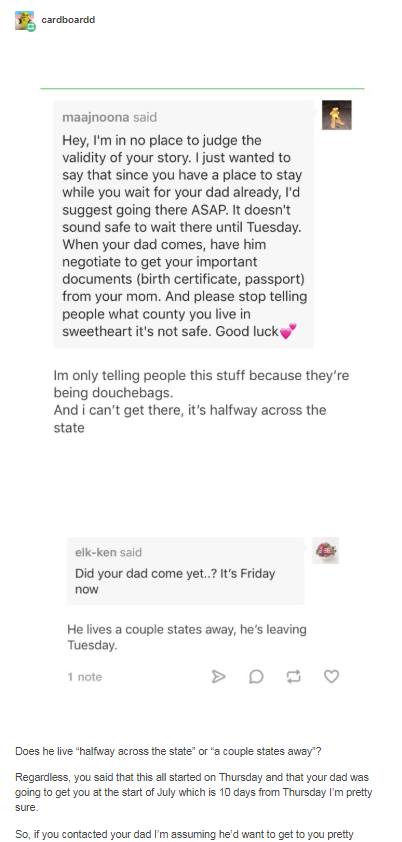Screen dimensions: 402x842
Task: Open maajnoona's username link
Action: (x=96, y=117)
